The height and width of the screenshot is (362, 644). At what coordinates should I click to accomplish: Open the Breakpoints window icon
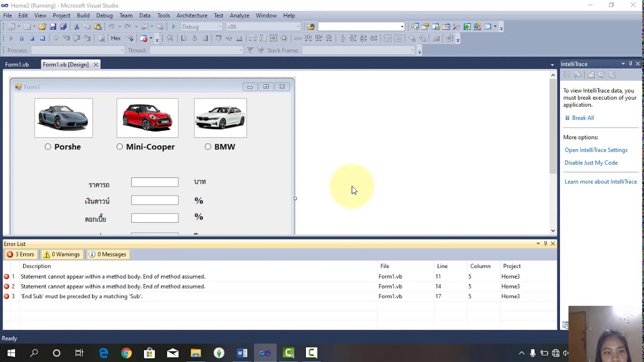tap(143, 39)
